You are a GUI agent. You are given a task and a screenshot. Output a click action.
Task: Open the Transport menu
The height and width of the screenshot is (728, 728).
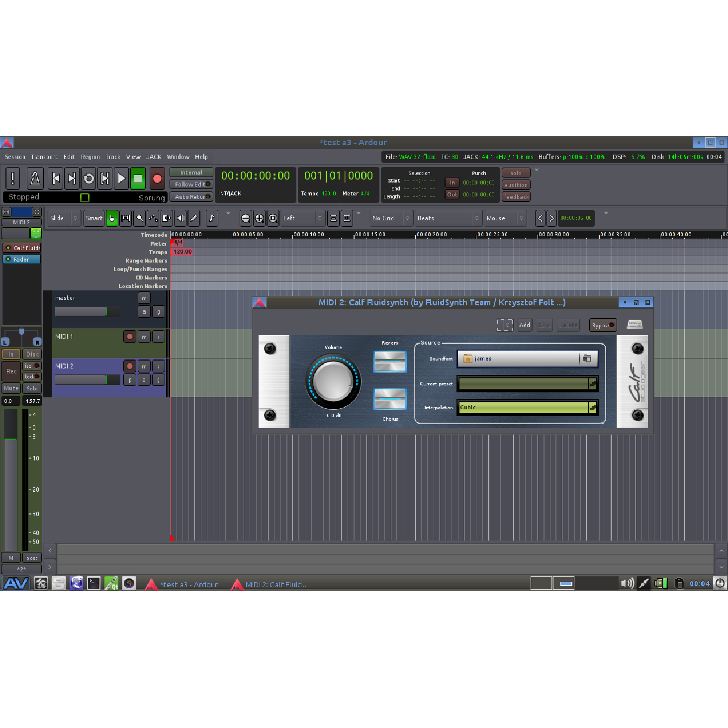click(44, 157)
